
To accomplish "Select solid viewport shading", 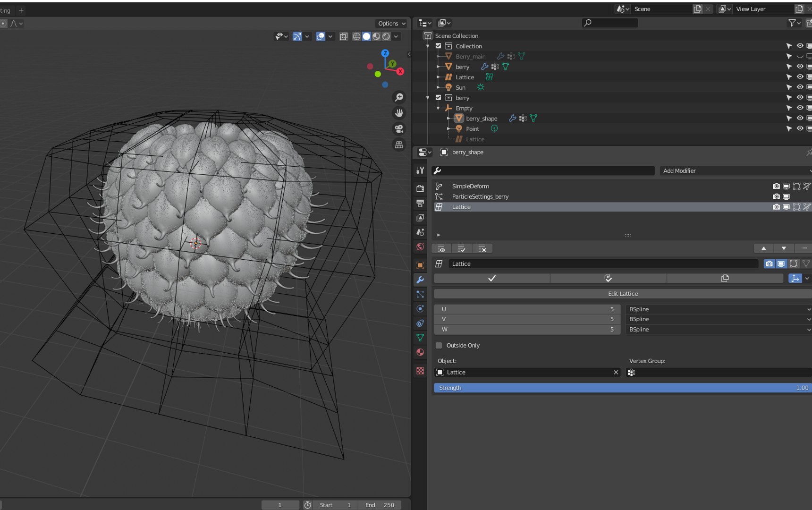I will (366, 36).
